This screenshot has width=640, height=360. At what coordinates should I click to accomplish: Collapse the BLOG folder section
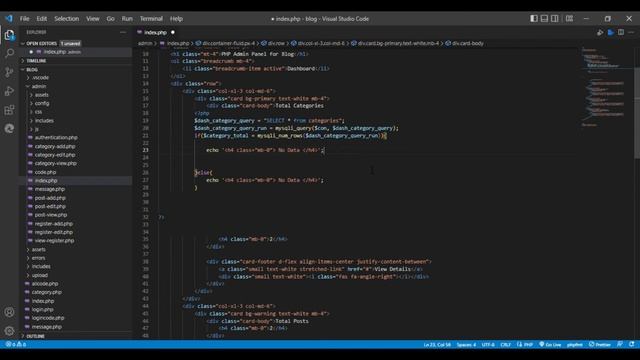point(32,70)
